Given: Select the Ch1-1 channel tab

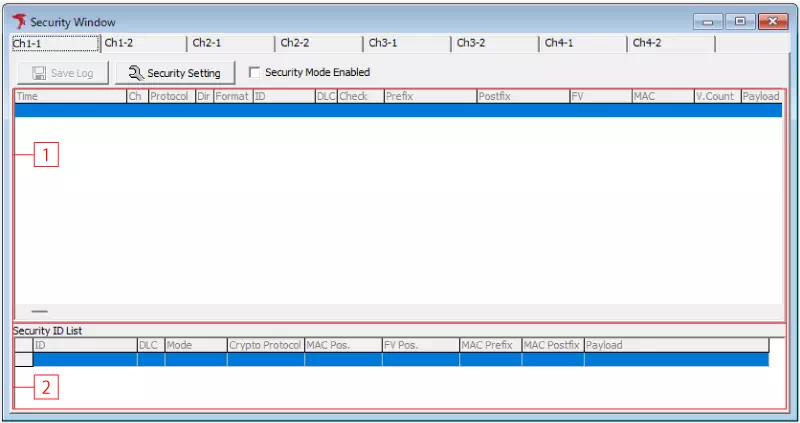Looking at the screenshot, I should tap(55, 43).
